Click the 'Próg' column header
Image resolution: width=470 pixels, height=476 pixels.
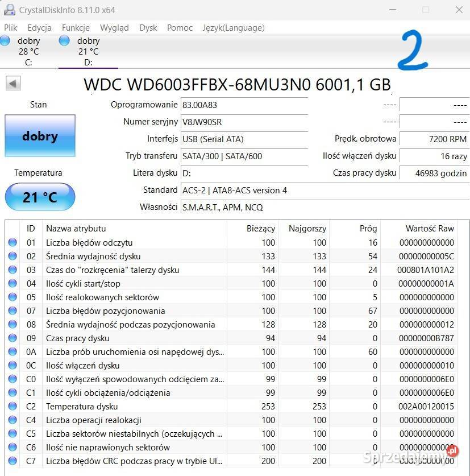click(x=355, y=228)
